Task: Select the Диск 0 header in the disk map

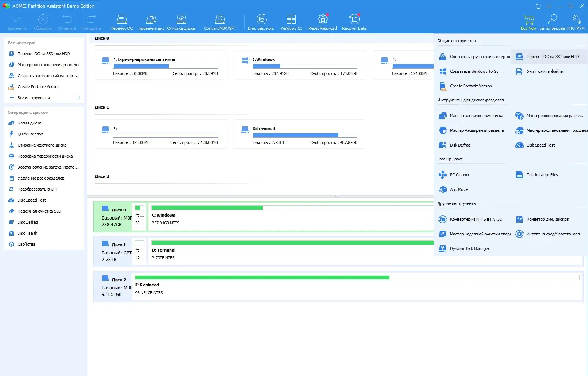Action: pyautogui.click(x=112, y=217)
